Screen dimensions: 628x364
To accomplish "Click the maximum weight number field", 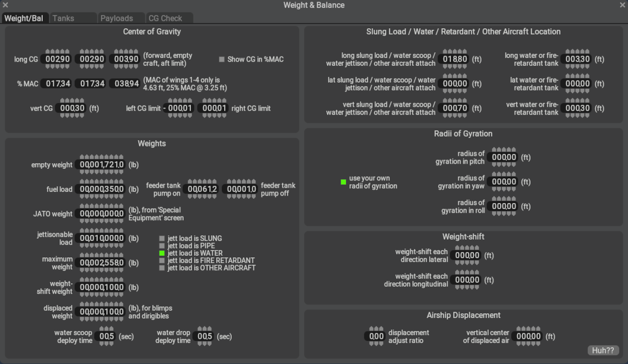I will click(x=101, y=263).
